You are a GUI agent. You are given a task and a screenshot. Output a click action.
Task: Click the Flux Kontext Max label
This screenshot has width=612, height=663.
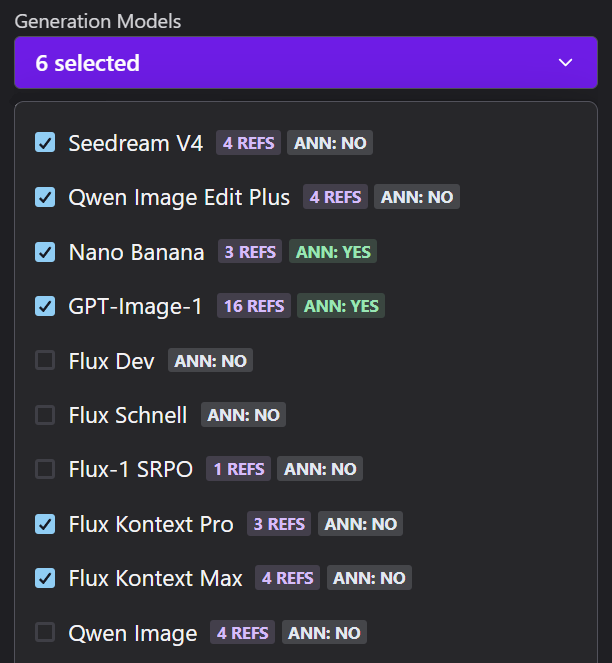pos(155,578)
